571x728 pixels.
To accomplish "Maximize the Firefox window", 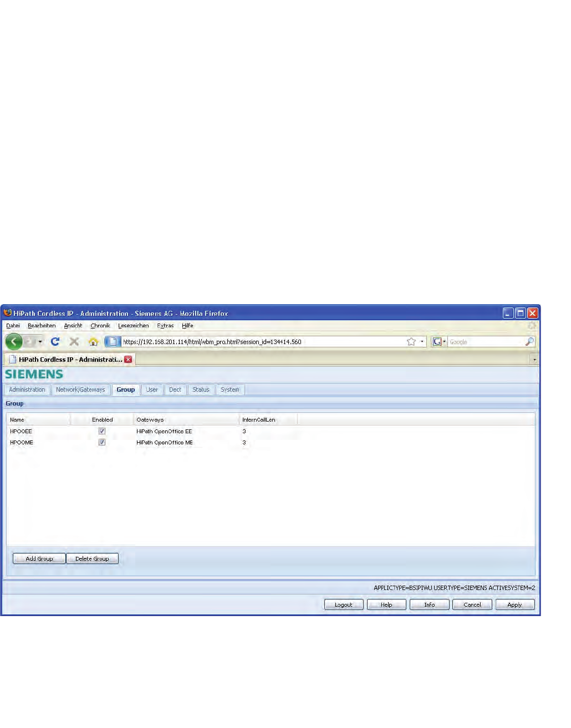I will pyautogui.click(x=521, y=313).
